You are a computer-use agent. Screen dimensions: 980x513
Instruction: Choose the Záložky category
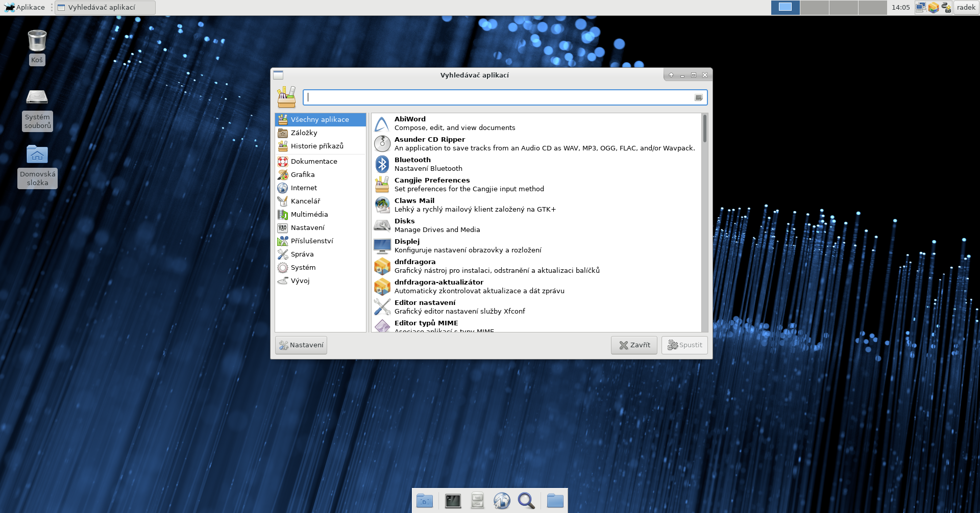[x=304, y=133]
